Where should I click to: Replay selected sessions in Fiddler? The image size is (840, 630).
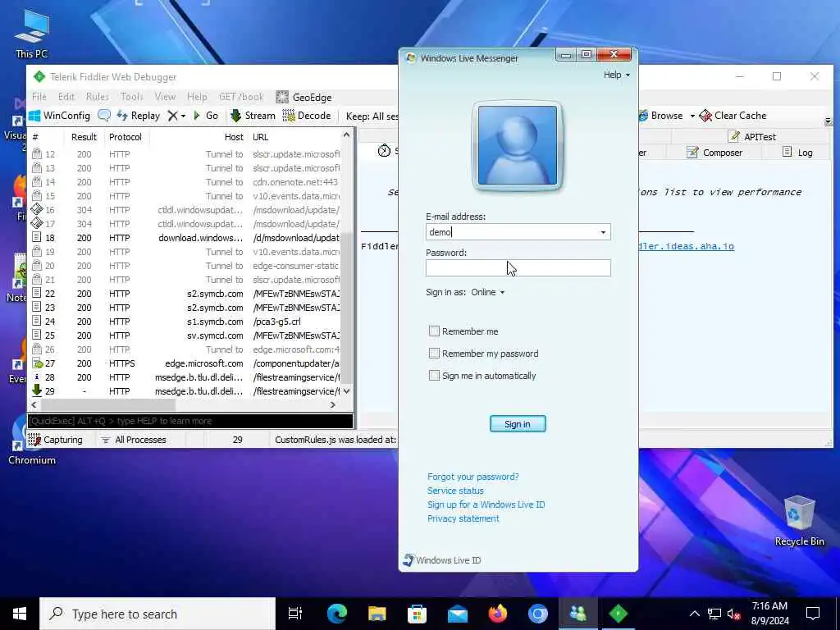pyautogui.click(x=139, y=116)
